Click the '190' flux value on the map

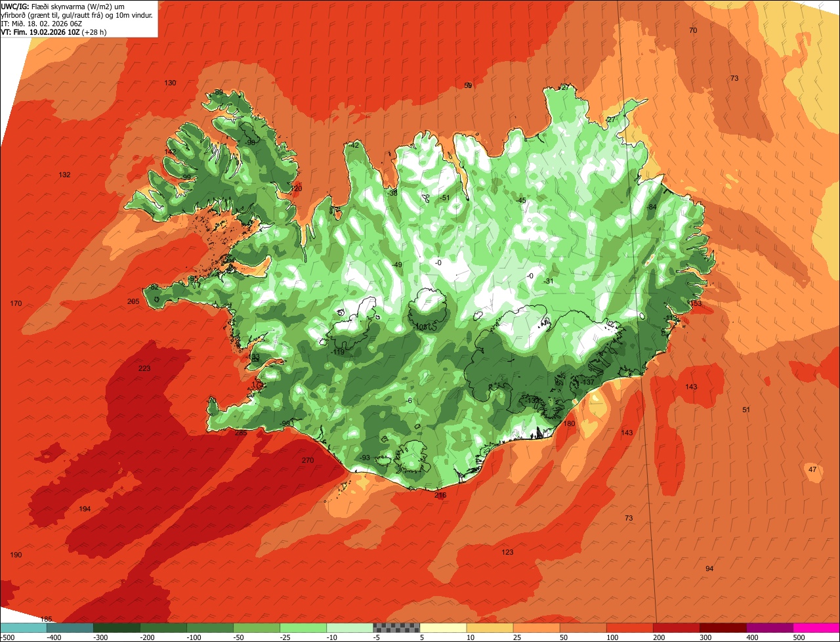tap(16, 555)
